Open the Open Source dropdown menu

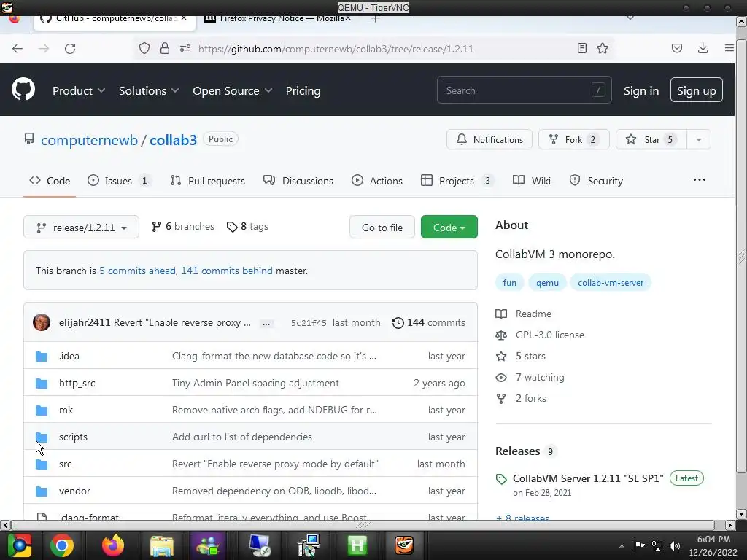233,90
